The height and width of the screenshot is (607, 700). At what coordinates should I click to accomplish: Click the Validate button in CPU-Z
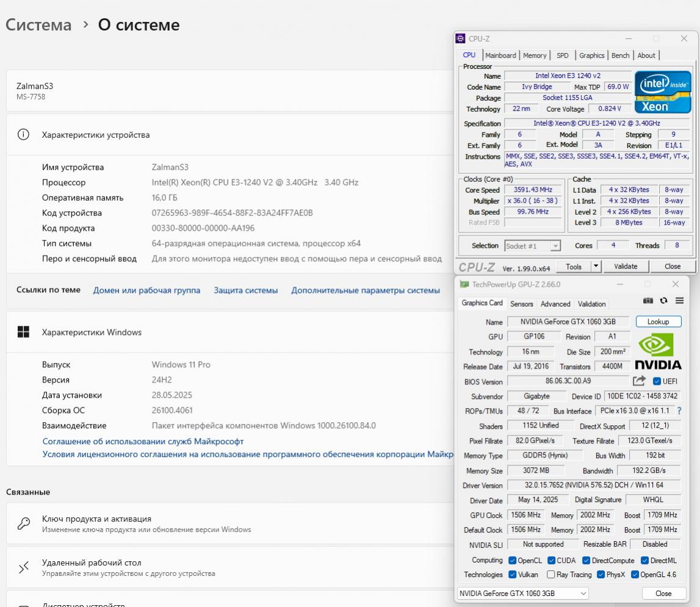click(x=626, y=267)
